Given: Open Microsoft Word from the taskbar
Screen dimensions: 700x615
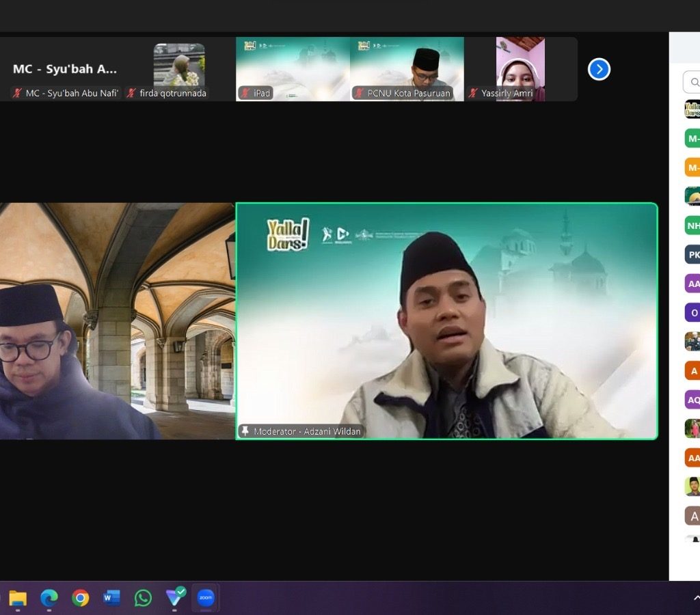Looking at the screenshot, I should point(111,598).
